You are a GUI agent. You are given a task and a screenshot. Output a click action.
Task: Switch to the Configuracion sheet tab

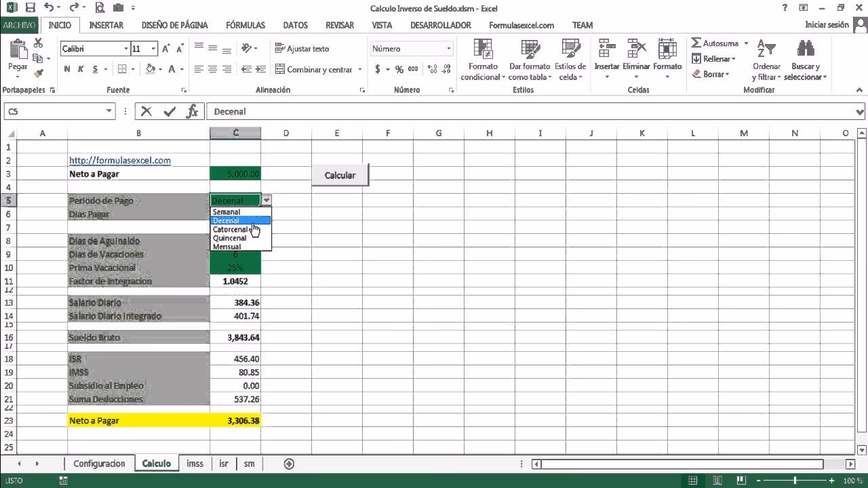tap(99, 464)
